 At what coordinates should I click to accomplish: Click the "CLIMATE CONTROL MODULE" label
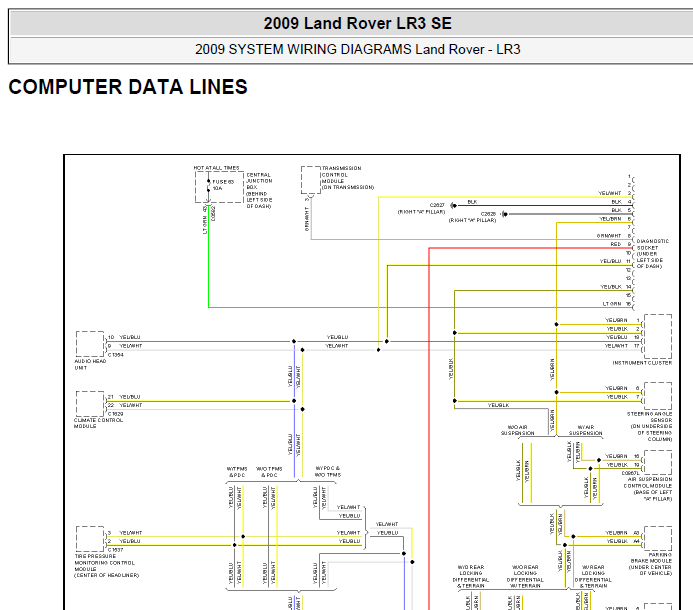98,423
